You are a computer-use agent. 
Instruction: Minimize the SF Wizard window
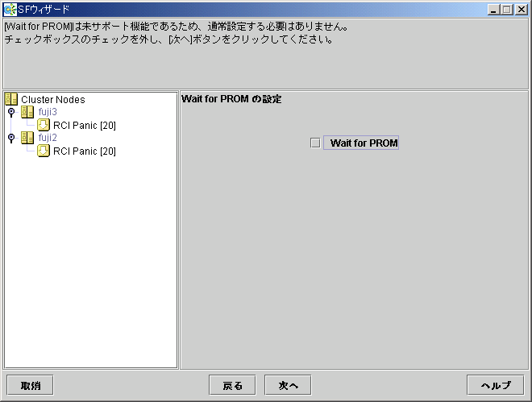click(x=493, y=10)
